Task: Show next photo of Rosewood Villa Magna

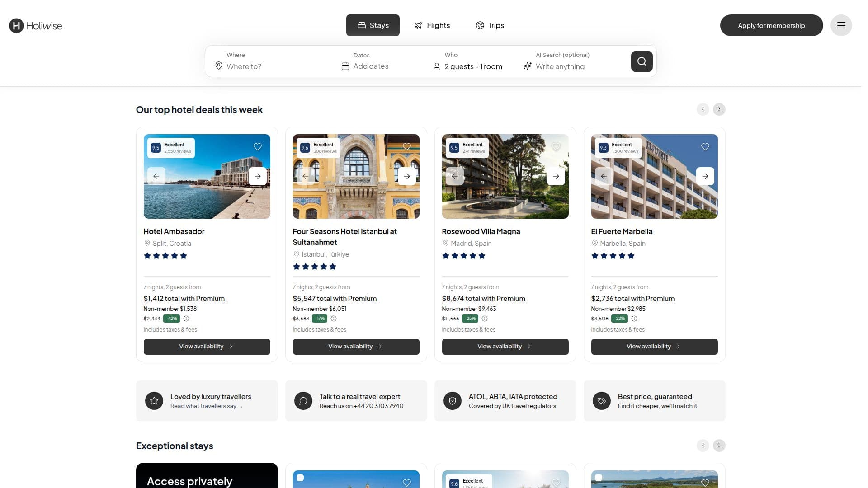Action: coord(556,176)
